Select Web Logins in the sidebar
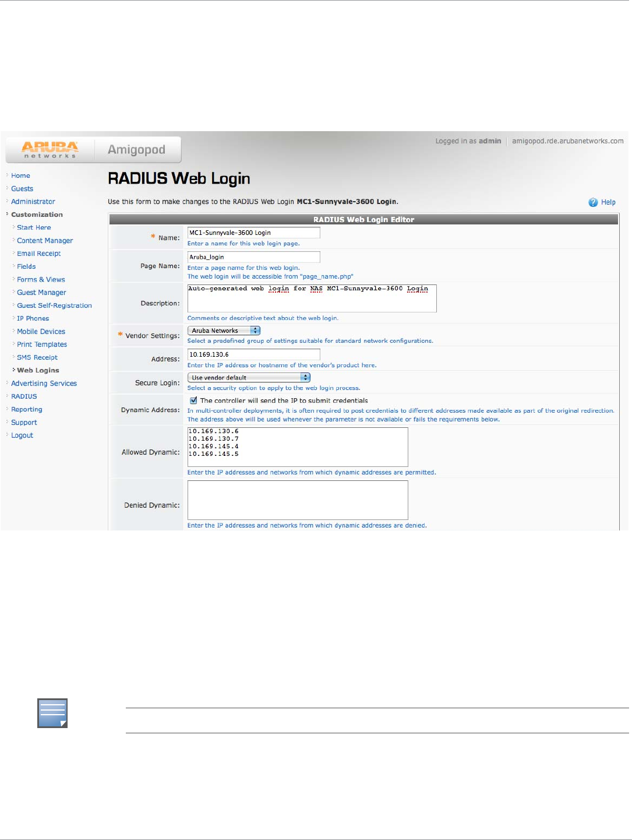This screenshot has height=840, width=632. [38, 370]
